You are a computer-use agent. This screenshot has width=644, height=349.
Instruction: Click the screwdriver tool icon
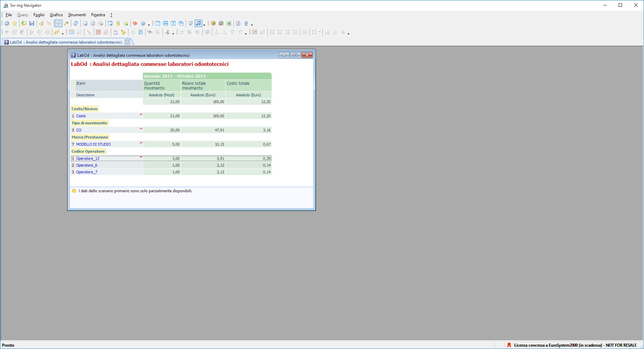point(89,32)
